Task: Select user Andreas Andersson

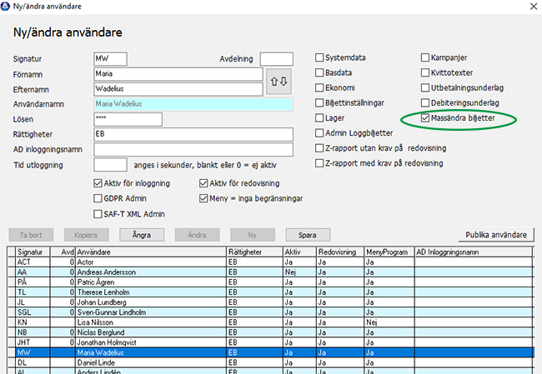Action: coord(270,272)
